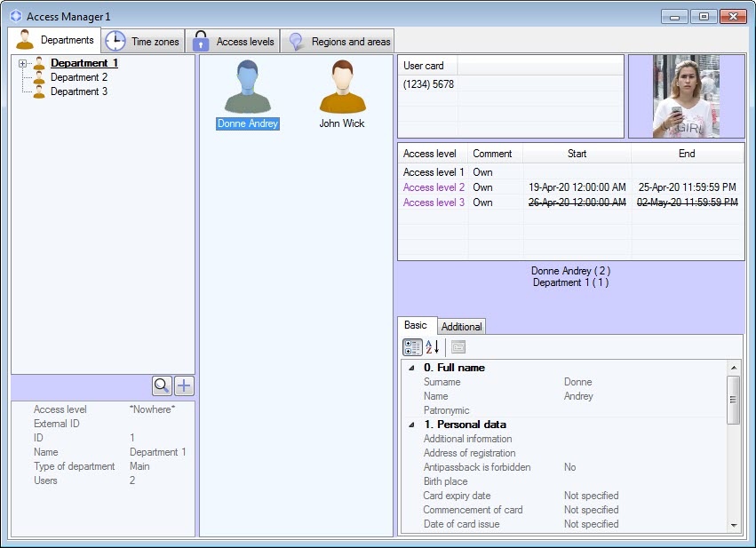Collapse the 0. Full name category
756x548 pixels.
(x=411, y=368)
